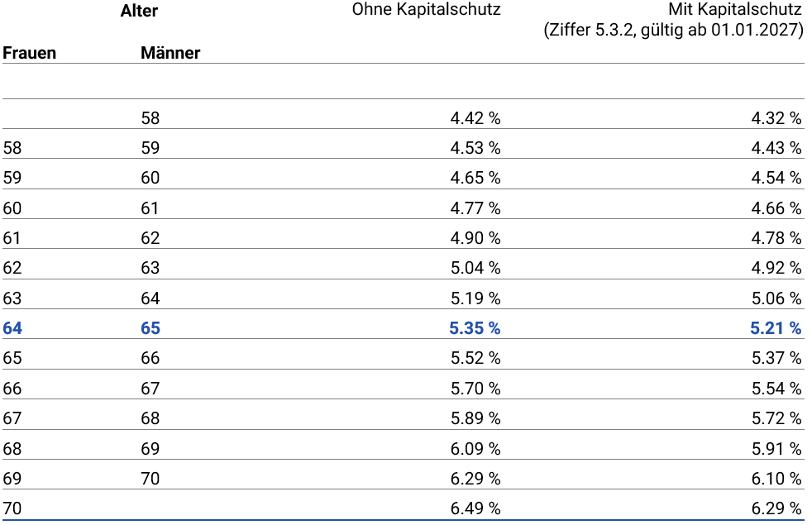This screenshot has height=525, width=812.
Task: Click the bold blue Männer age 65
Action: click(x=150, y=328)
